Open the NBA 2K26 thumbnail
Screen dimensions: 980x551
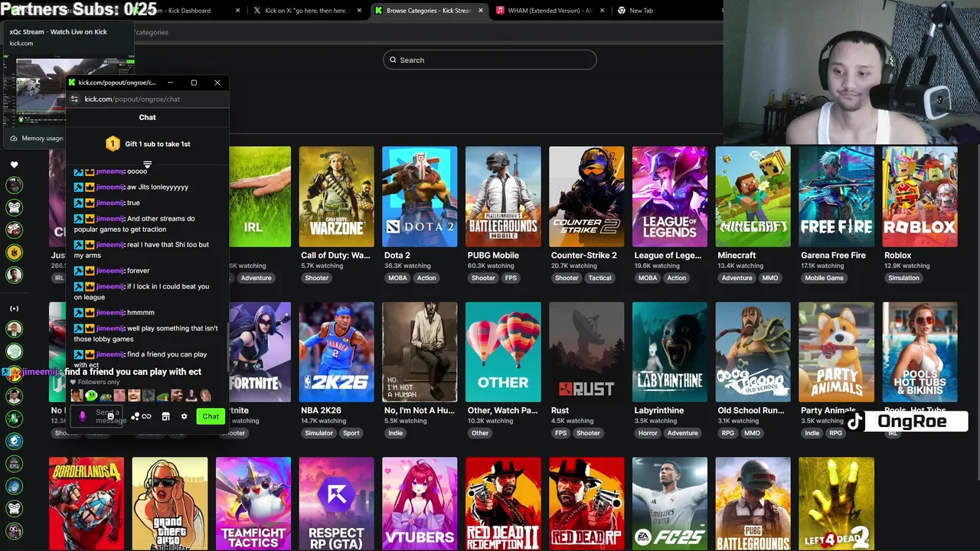point(337,352)
